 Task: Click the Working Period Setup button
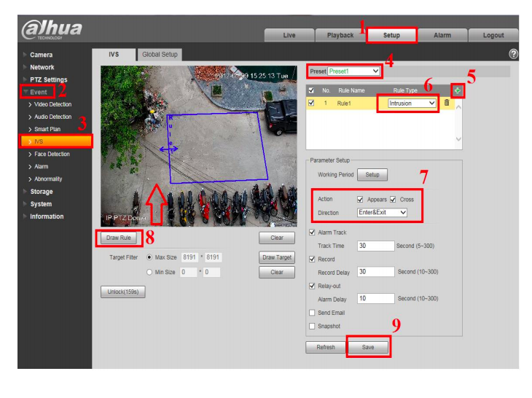[x=372, y=175]
